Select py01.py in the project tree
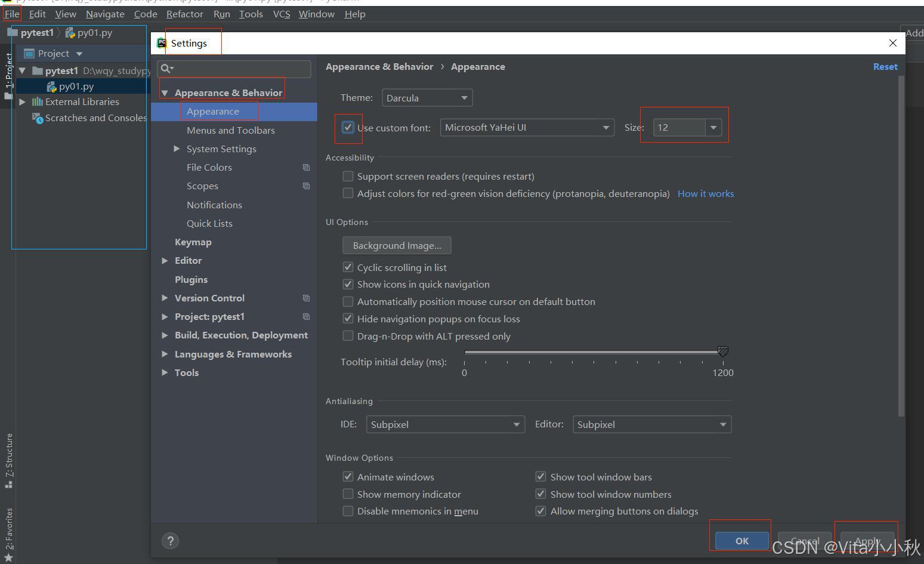This screenshot has width=924, height=564. point(76,87)
